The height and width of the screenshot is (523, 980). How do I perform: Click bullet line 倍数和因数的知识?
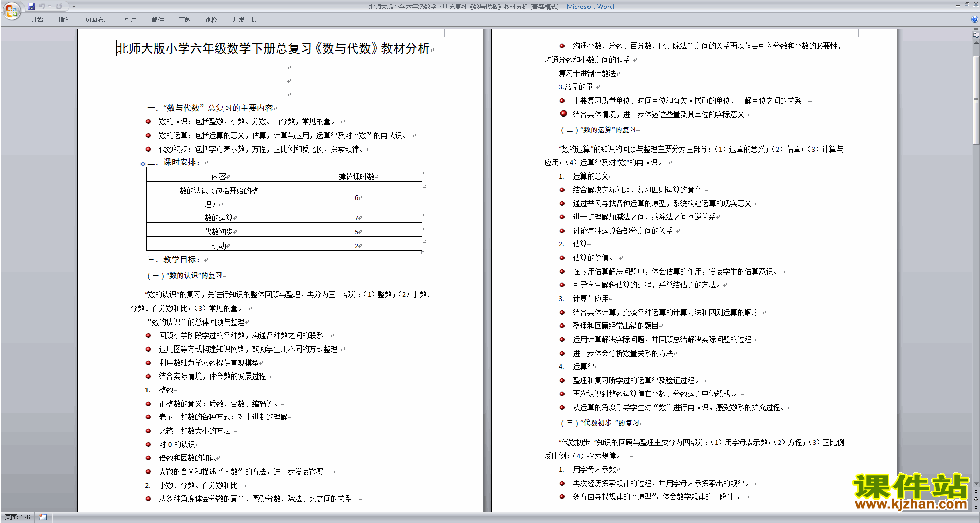[x=187, y=458]
